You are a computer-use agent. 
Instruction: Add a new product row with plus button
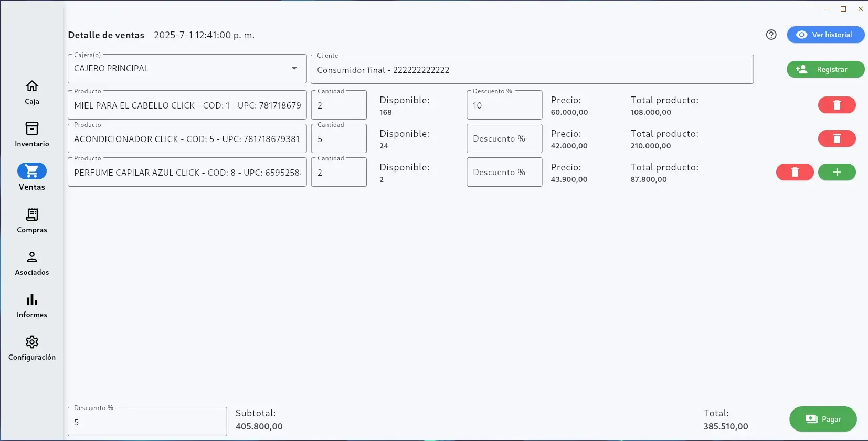pyautogui.click(x=837, y=172)
